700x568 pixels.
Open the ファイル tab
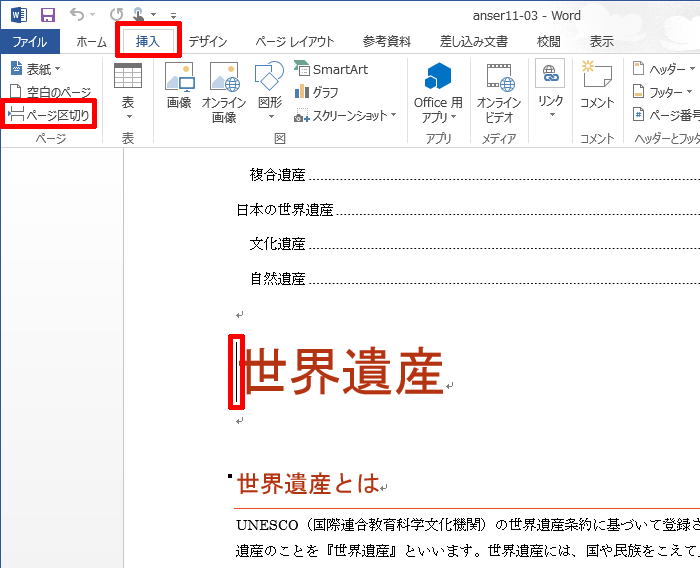(x=30, y=42)
